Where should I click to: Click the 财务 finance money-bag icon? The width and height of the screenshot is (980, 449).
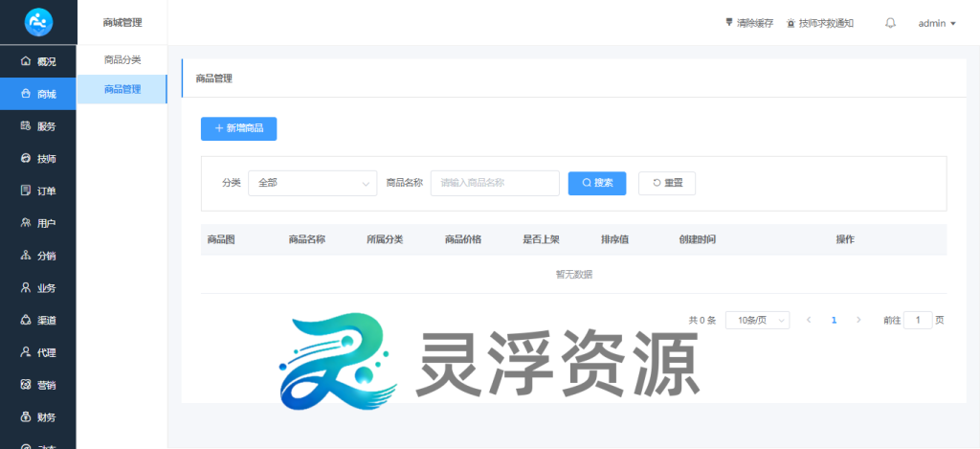tap(26, 417)
